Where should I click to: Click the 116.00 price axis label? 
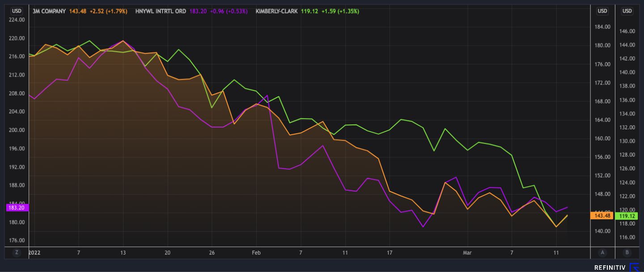[x=627, y=237]
